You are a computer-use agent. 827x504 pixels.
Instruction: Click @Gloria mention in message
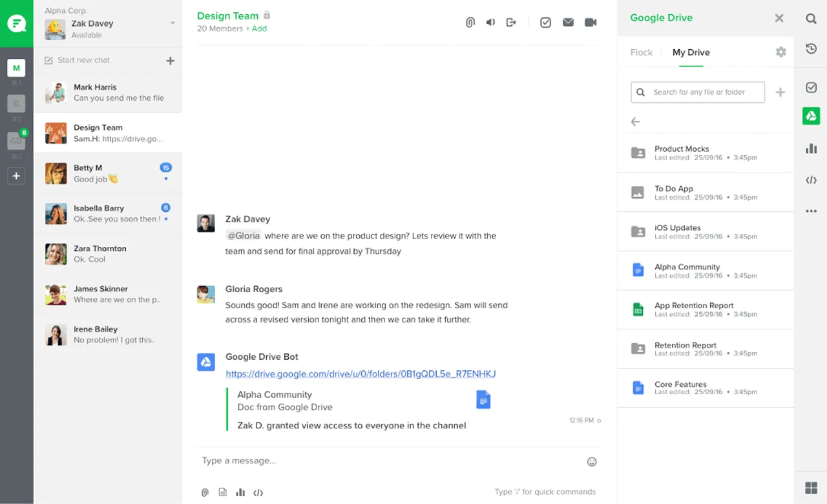pos(243,236)
